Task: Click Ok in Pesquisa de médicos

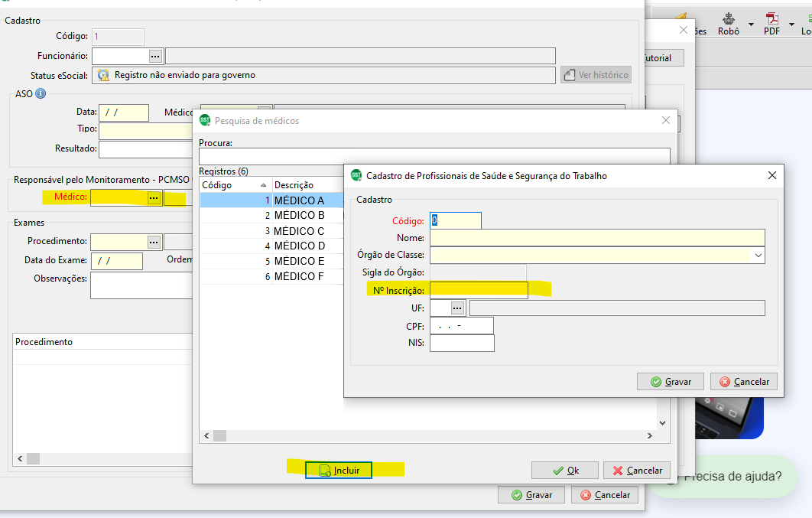Action: point(565,471)
